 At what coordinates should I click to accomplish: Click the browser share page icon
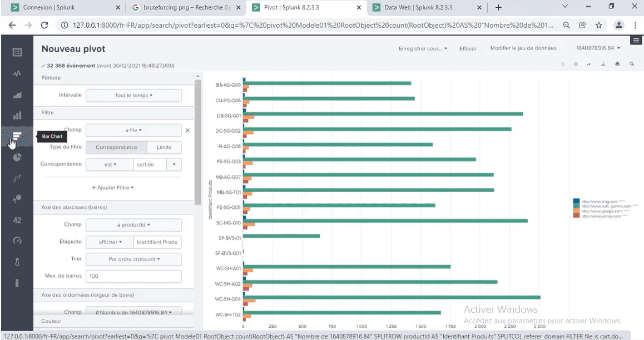click(x=582, y=25)
